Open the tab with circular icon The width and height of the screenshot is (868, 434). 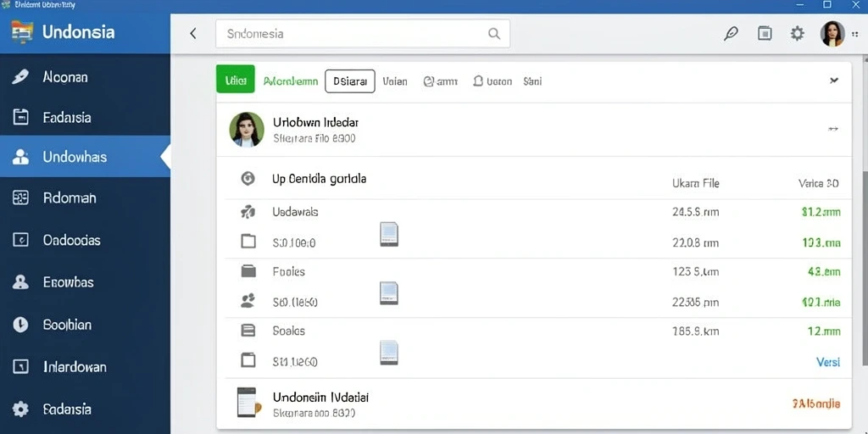[x=440, y=81]
